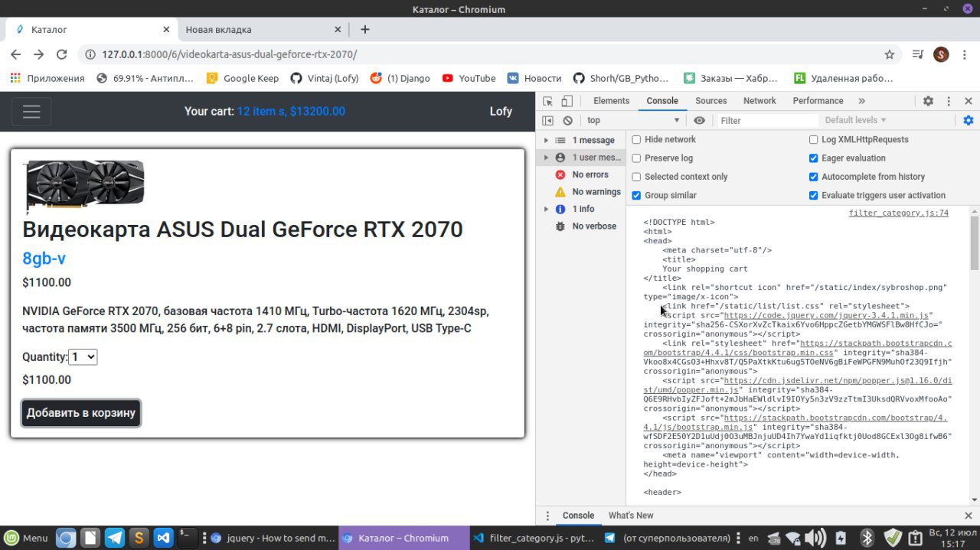Select the No errors sidebar filter

pos(582,174)
